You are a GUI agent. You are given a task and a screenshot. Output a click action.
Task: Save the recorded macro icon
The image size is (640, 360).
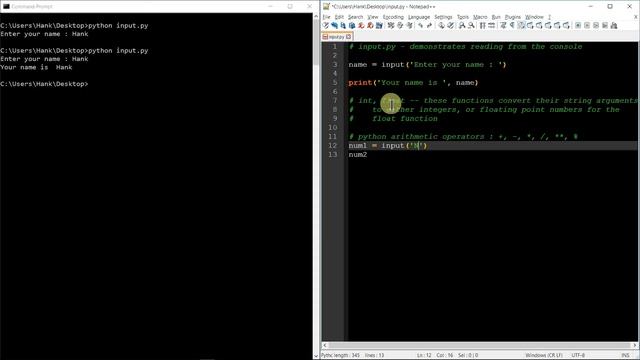point(613,25)
